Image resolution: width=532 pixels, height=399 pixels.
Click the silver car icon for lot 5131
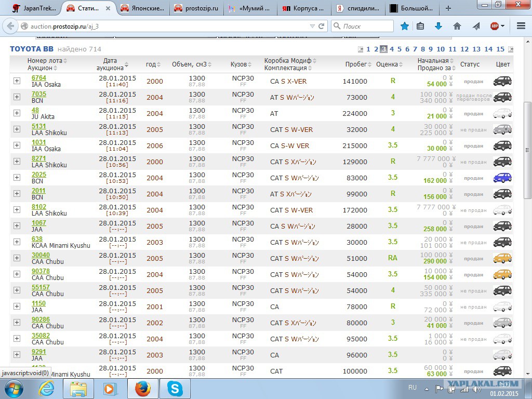[502, 129]
